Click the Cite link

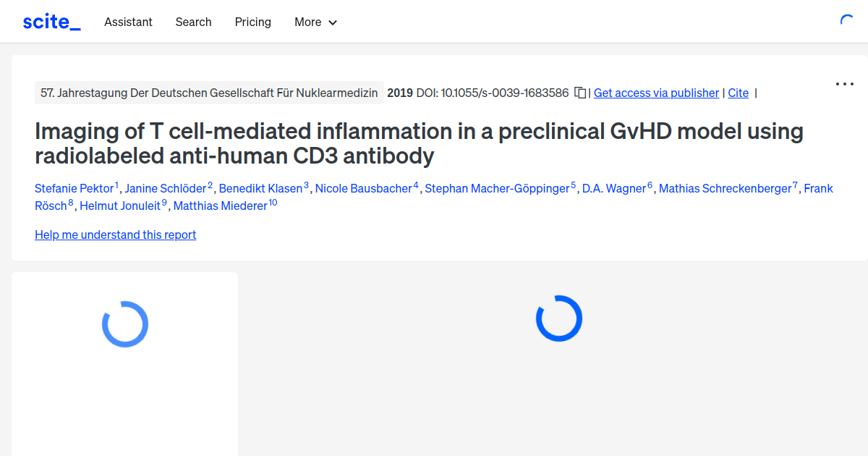pyautogui.click(x=738, y=93)
